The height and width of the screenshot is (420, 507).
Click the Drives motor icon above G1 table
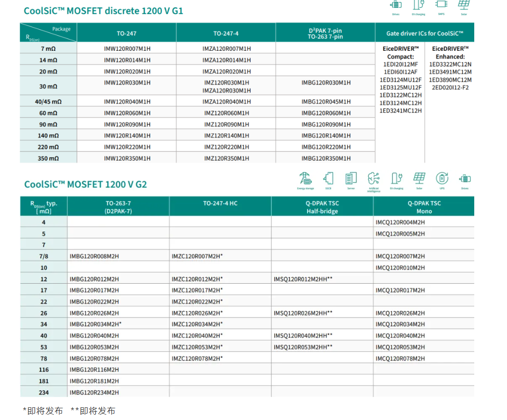pyautogui.click(x=396, y=5)
